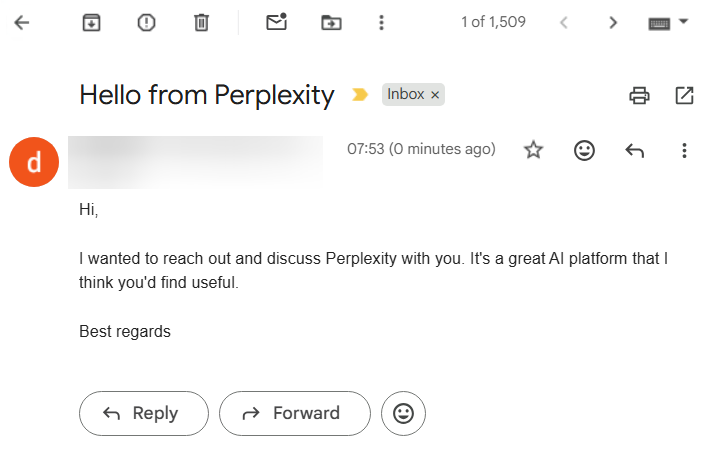This screenshot has height=462, width=713.
Task: Open the Move to folder option
Action: coord(331,22)
